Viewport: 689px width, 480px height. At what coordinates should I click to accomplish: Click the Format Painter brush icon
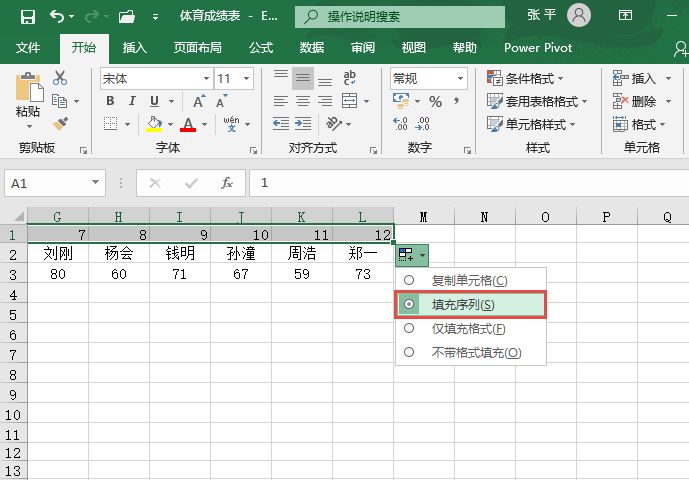pos(60,123)
